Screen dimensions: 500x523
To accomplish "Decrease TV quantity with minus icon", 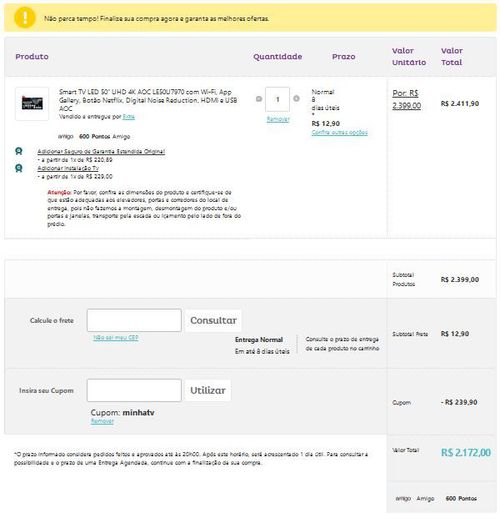I will (x=259, y=99).
